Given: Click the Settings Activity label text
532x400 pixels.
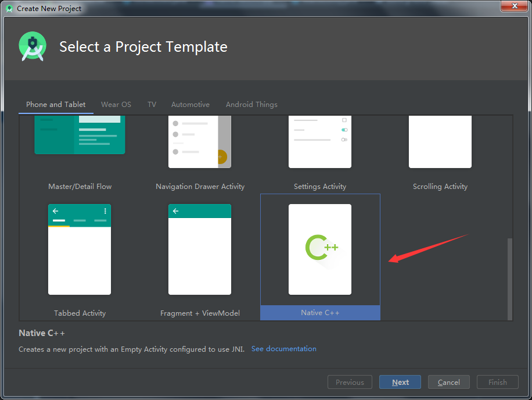Looking at the screenshot, I should [x=320, y=187].
